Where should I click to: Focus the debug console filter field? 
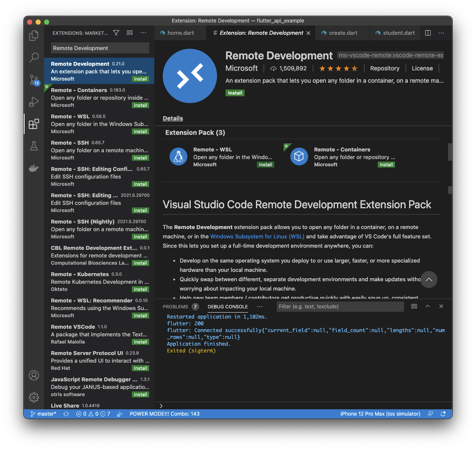coord(340,307)
